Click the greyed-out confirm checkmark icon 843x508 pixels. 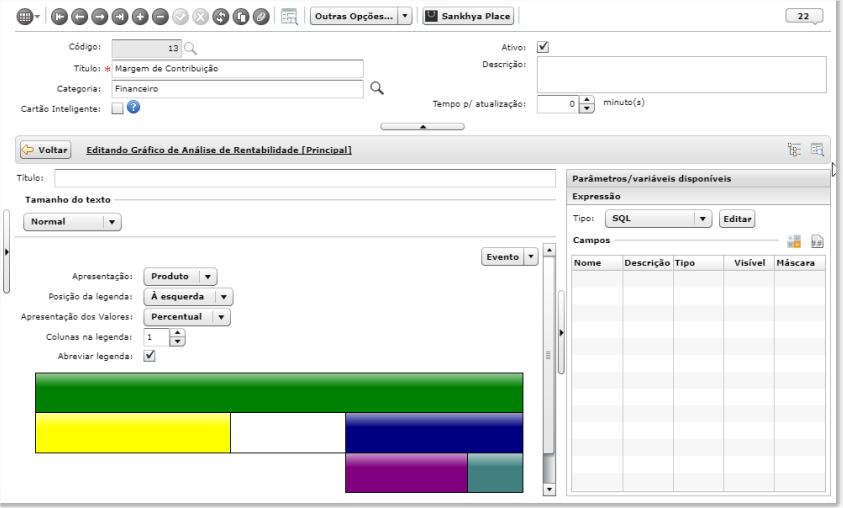click(180, 17)
